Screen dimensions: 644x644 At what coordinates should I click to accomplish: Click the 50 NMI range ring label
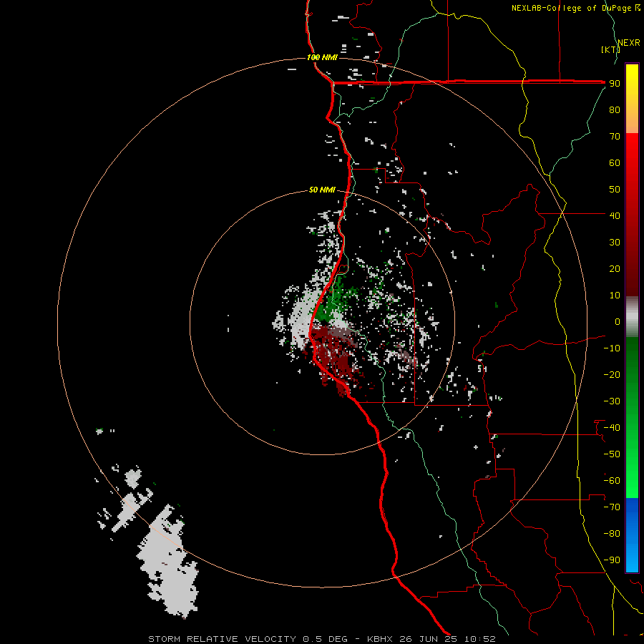(x=322, y=190)
